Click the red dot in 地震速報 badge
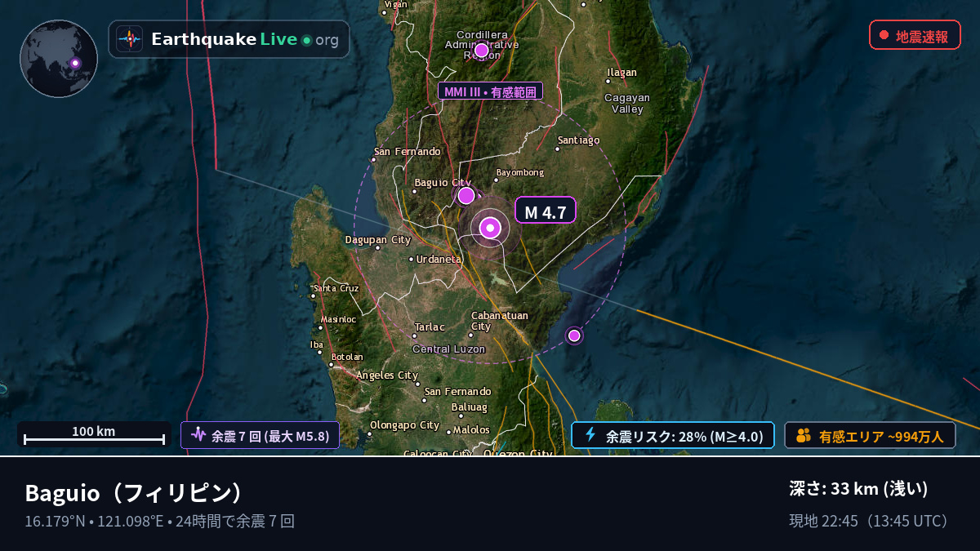The image size is (980, 551). (x=884, y=35)
